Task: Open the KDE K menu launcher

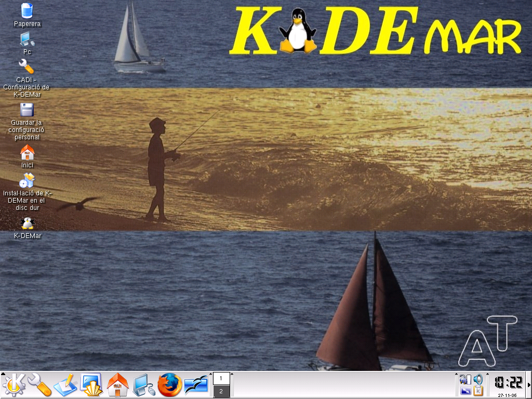Action: 14,385
